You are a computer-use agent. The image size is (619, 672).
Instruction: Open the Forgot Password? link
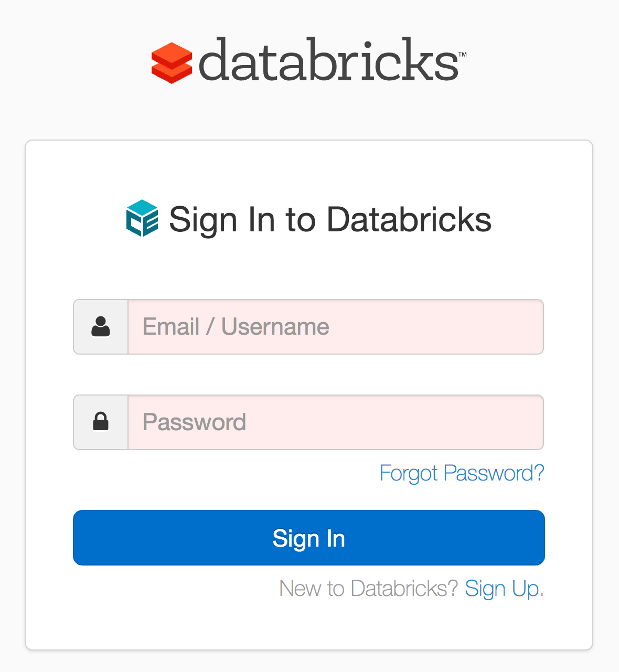(462, 473)
